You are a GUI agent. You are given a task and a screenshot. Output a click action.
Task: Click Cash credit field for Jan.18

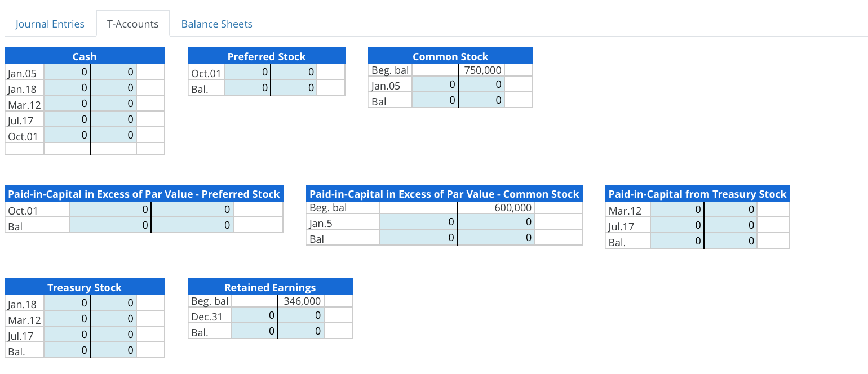point(113,88)
